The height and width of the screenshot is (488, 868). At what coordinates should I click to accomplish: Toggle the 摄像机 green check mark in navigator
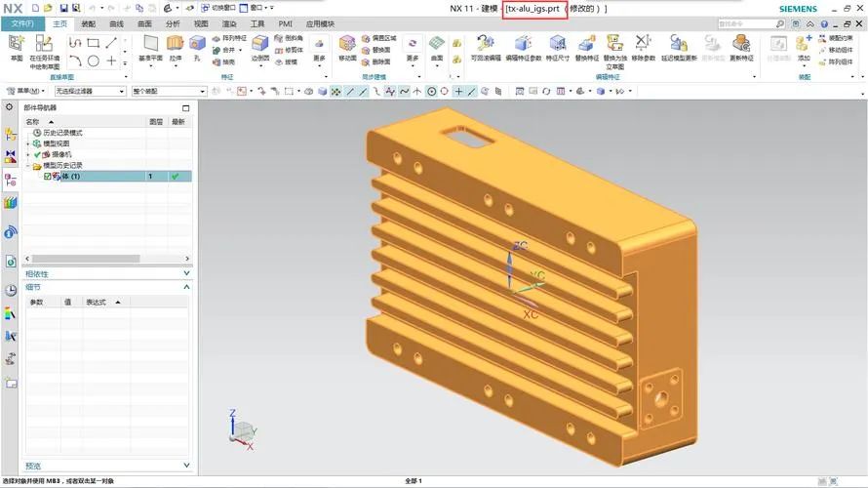(38, 154)
